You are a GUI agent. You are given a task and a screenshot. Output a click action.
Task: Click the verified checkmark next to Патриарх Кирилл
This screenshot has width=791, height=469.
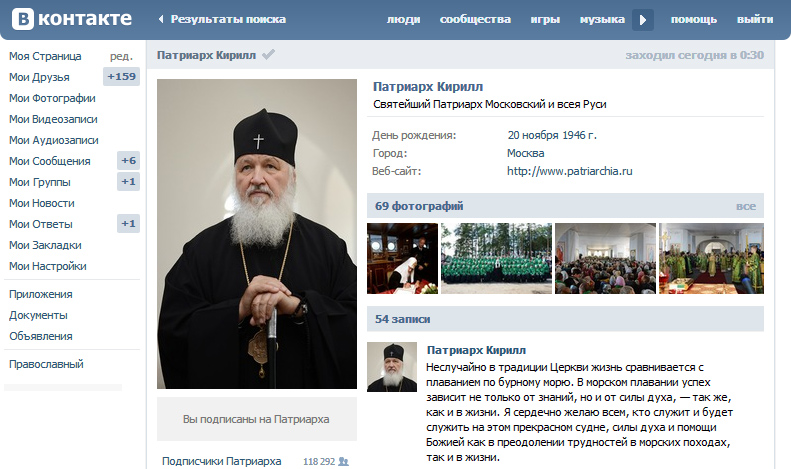point(268,54)
